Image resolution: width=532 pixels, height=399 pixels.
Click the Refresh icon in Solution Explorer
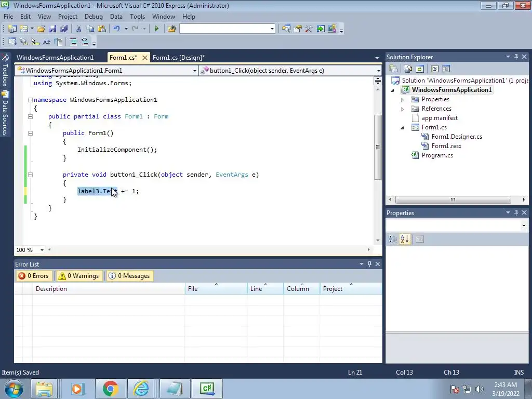[x=420, y=69]
